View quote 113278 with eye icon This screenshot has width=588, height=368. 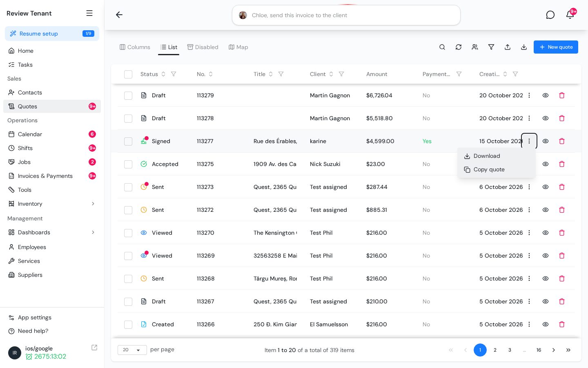click(x=546, y=118)
